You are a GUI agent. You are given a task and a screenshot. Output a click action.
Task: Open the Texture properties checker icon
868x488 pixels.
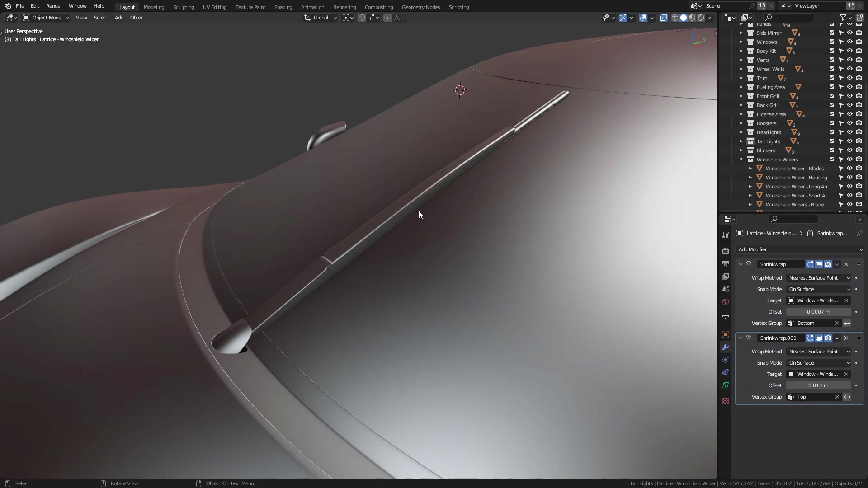coord(726,401)
